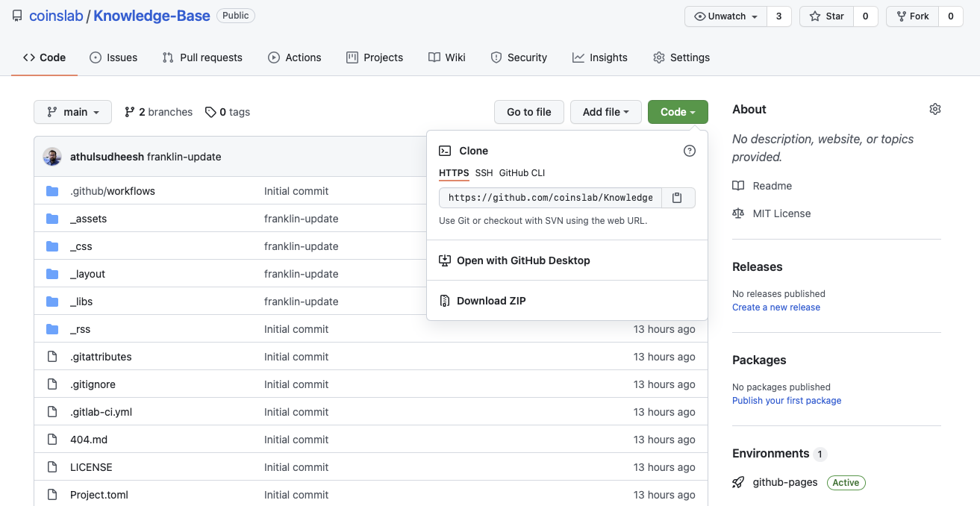Fork the repository
The image size is (980, 506).
click(x=912, y=16)
